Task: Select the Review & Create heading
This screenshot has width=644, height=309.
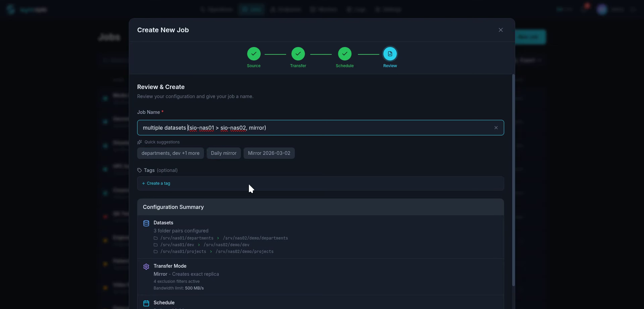Action: click(161, 87)
